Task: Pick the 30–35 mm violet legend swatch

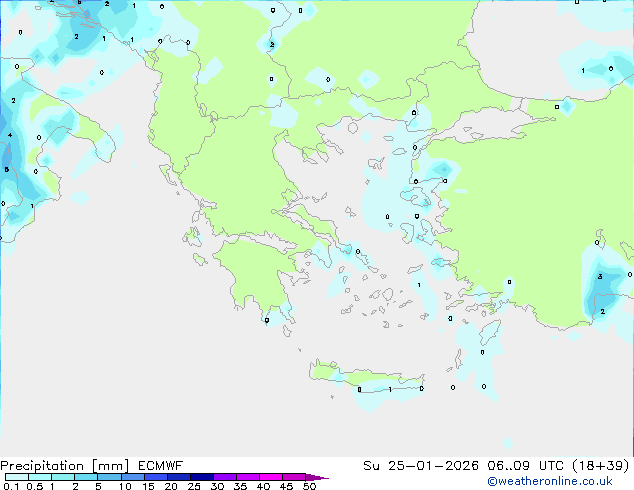Action: [x=225, y=477]
